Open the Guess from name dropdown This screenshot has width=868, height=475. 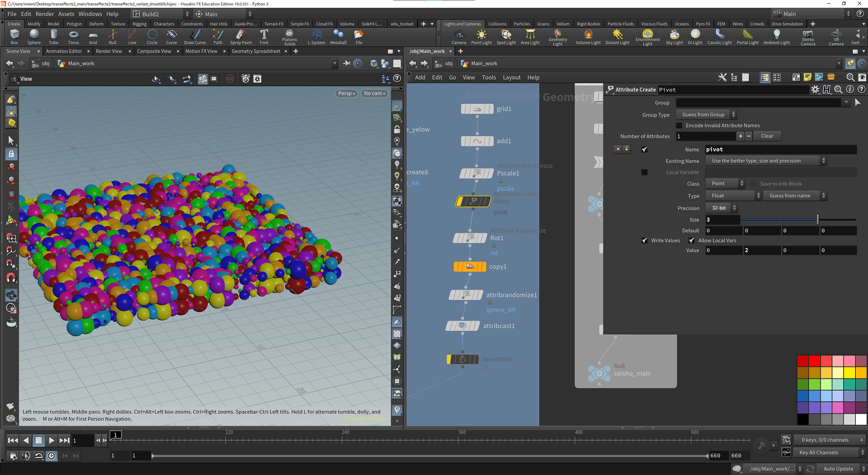coord(795,195)
